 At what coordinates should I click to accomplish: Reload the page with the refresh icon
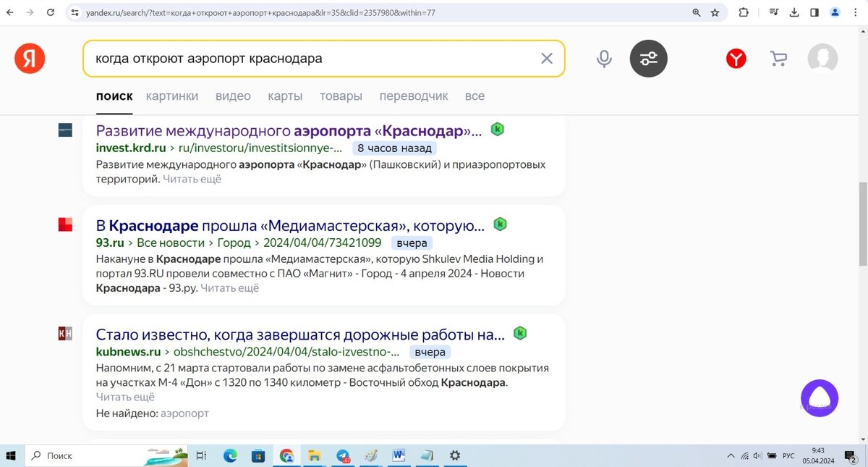coord(51,12)
